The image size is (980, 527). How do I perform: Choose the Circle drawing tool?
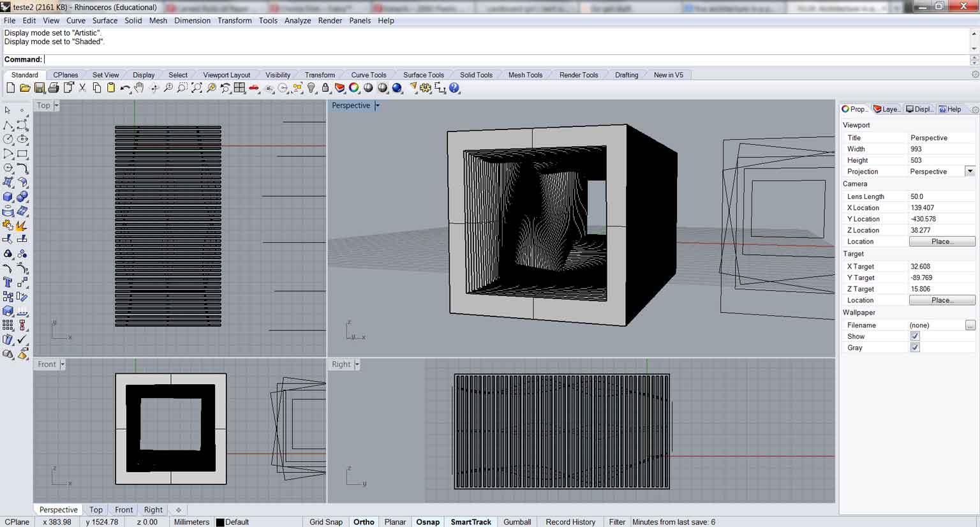(8, 139)
